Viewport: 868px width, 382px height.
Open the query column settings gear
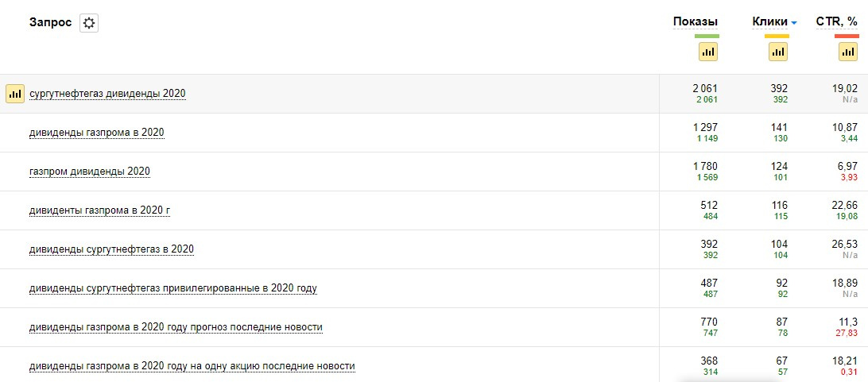[x=89, y=23]
